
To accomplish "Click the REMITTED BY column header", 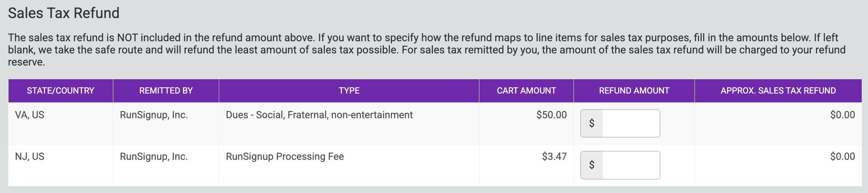I will click(x=166, y=91).
